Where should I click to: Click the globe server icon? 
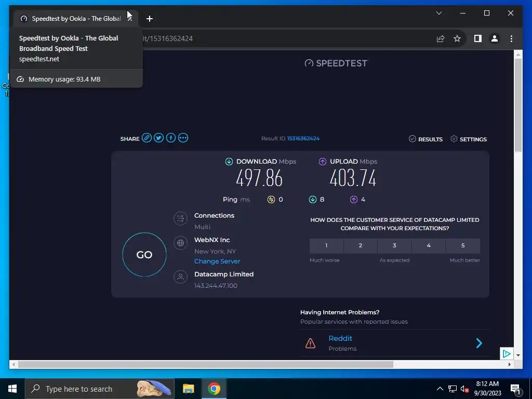coord(180,243)
